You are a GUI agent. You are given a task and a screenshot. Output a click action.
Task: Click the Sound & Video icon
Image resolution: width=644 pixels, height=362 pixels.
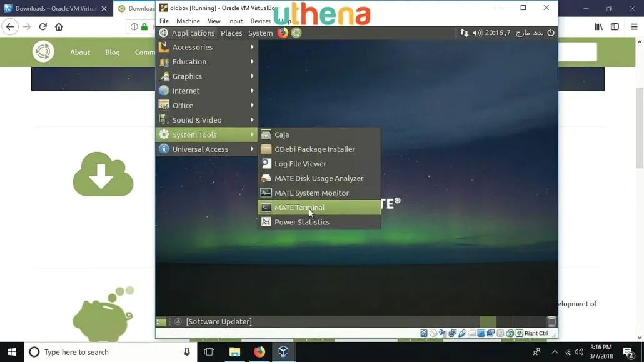click(x=164, y=120)
